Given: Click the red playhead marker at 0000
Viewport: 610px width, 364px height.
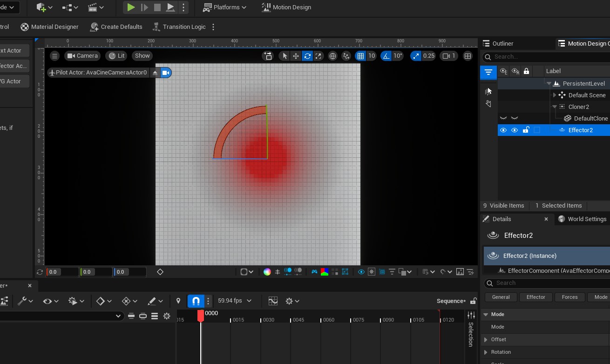Looking at the screenshot, I should coord(201,316).
